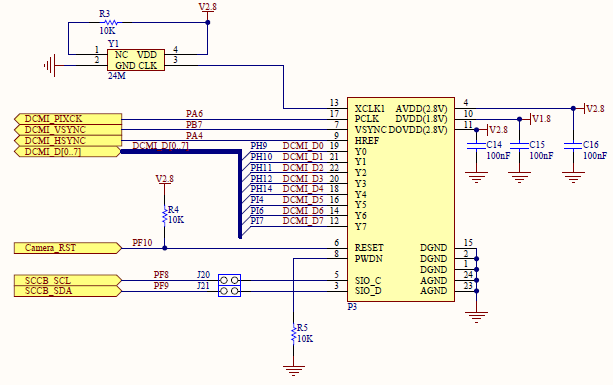Viewport: 613px width, 385px height.
Task: Select the R4 pull-up resistor symbol
Action: click(x=165, y=215)
